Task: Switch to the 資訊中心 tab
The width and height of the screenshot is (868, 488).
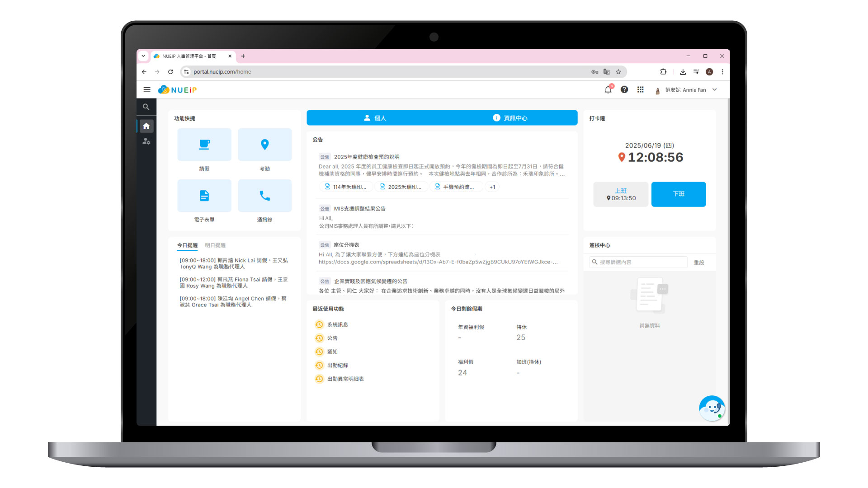Action: (x=510, y=118)
